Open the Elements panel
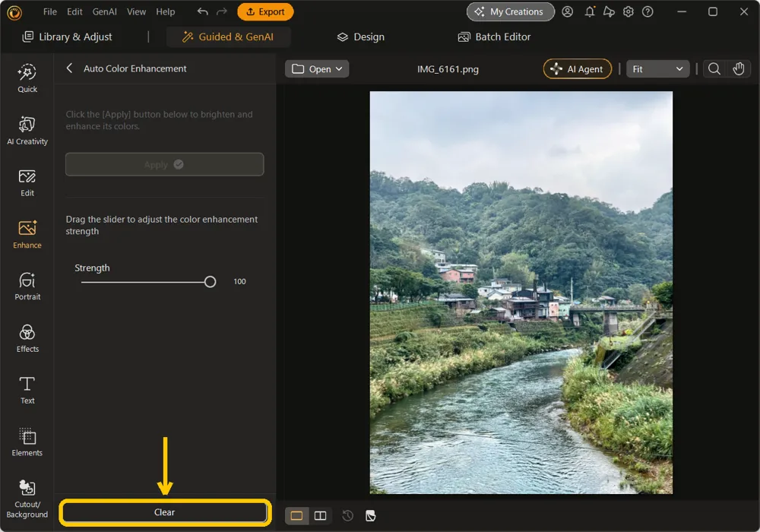Viewport: 760px width, 532px height. click(27, 442)
